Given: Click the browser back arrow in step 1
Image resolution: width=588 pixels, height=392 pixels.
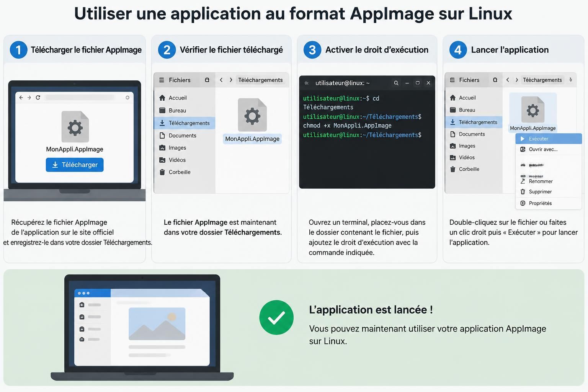Looking at the screenshot, I should point(21,98).
